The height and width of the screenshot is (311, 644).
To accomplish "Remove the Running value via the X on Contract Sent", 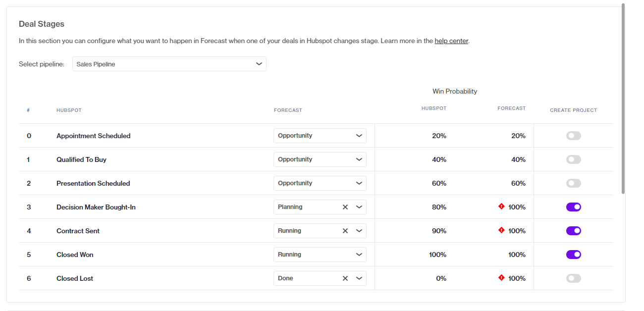I will point(345,230).
